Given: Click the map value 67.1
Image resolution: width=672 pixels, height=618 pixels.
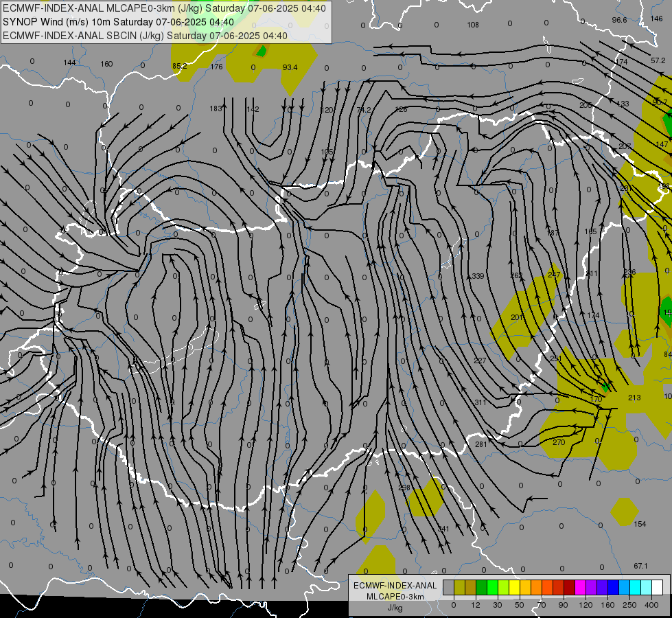Looking at the screenshot, I should click(x=640, y=566).
